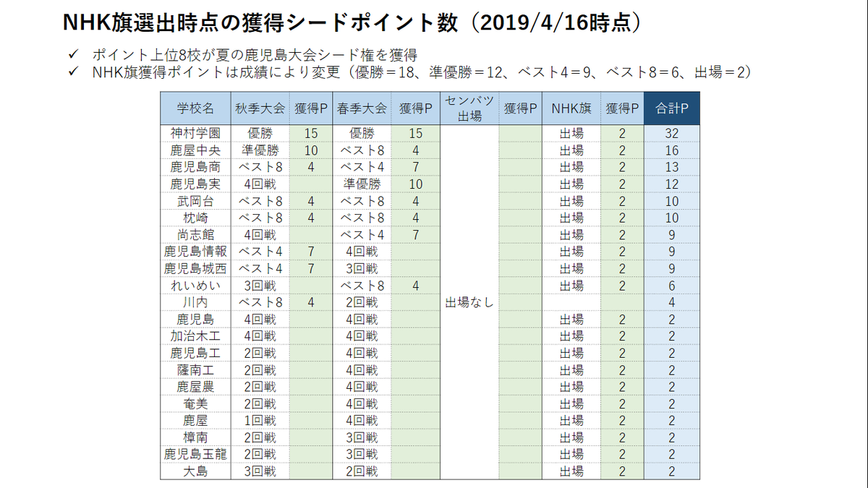
Task: Select the bullet line about ポイント上位8校 seed rights
Action: click(x=255, y=55)
